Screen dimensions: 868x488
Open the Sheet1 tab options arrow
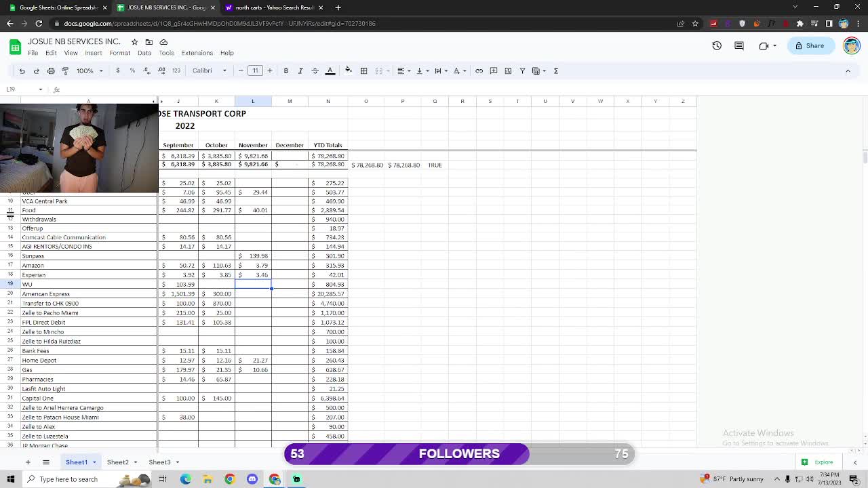click(x=94, y=462)
